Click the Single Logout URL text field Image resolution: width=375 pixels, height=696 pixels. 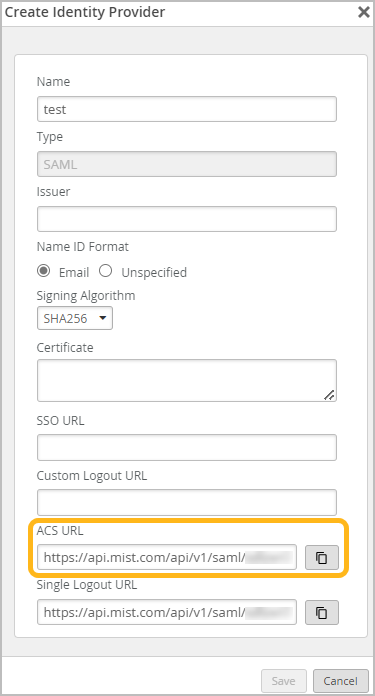(x=167, y=613)
